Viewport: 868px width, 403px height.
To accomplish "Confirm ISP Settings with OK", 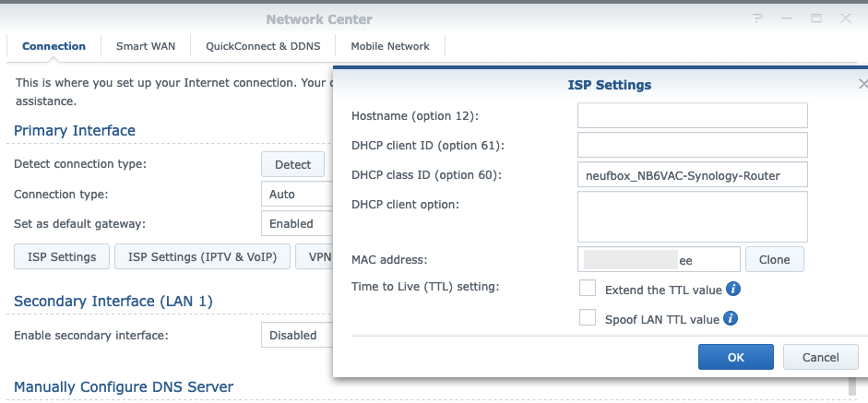I will (x=735, y=357).
